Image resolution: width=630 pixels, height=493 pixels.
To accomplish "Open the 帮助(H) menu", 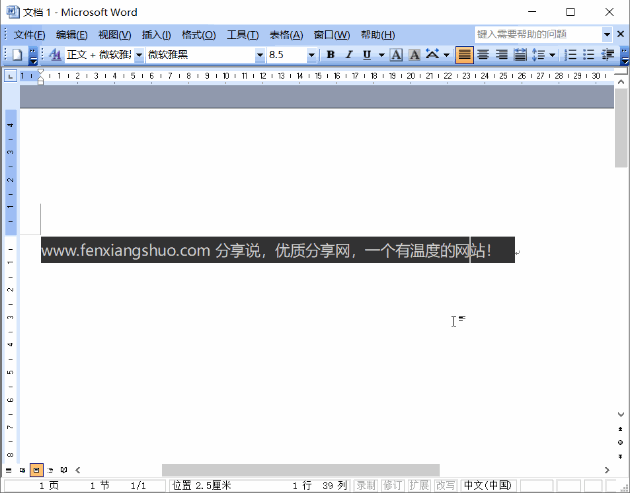I will pyautogui.click(x=378, y=35).
